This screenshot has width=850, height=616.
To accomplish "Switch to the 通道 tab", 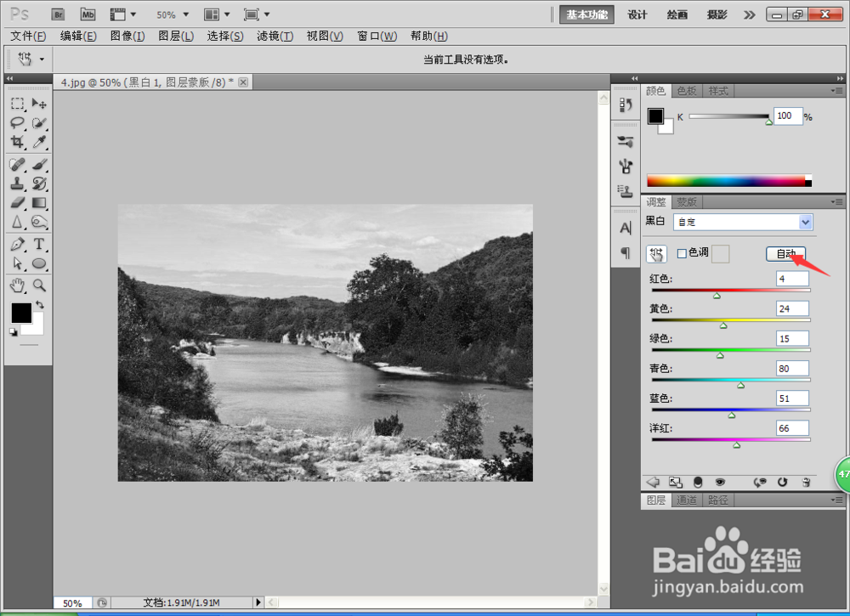I will point(687,500).
